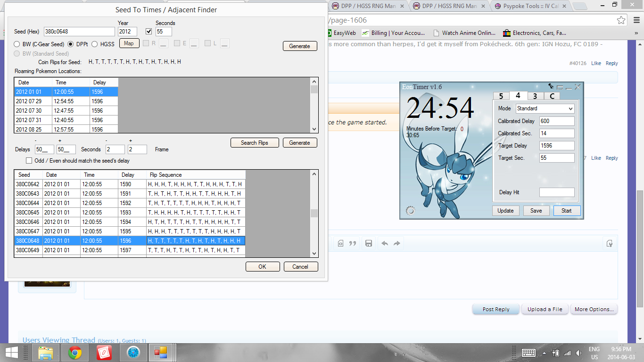This screenshot has width=644, height=362.
Task: Select the DPPt radio button
Action: [71, 44]
